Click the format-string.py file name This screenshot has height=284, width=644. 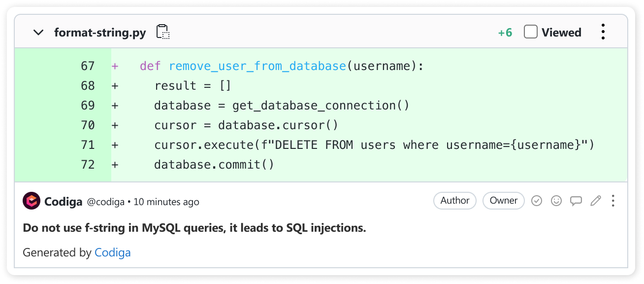pyautogui.click(x=100, y=33)
